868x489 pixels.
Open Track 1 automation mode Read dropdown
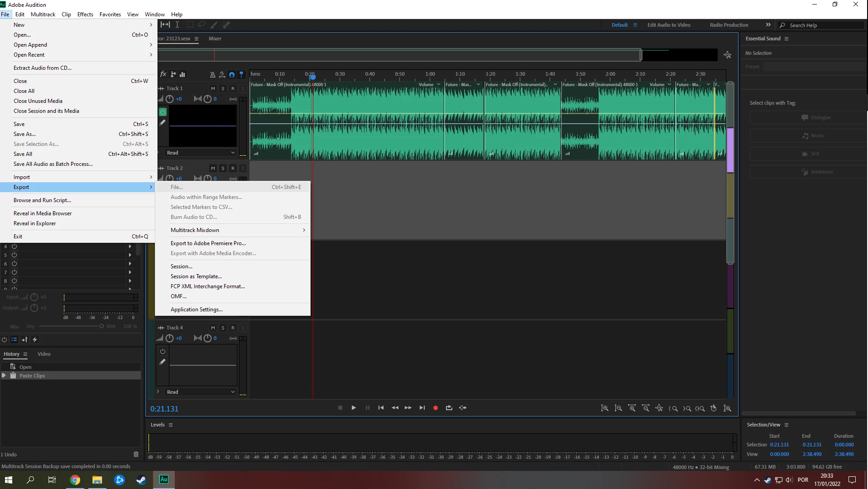click(x=201, y=153)
